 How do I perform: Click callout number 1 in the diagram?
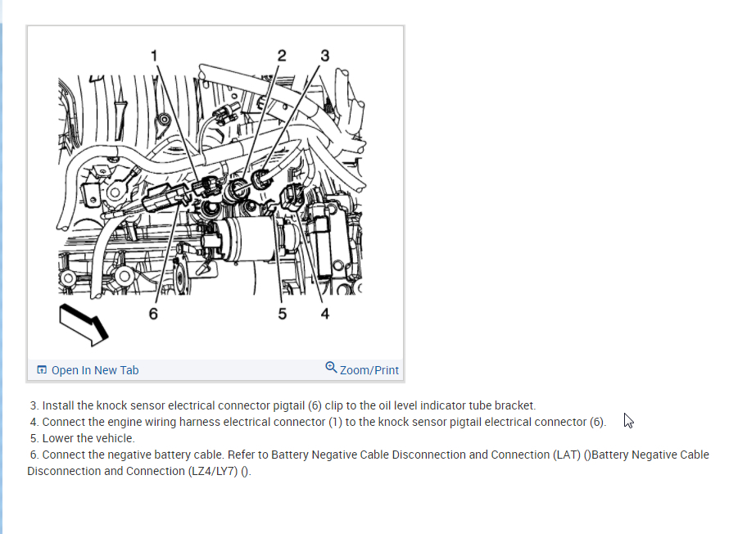tap(154, 56)
